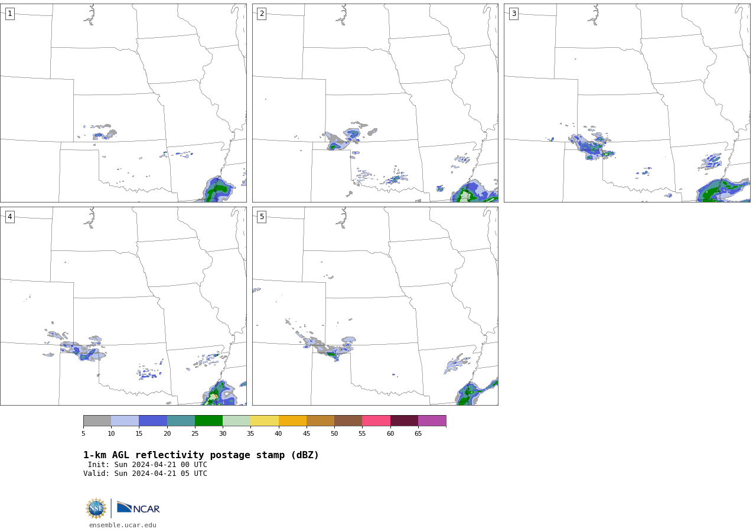Click the '1-km AGL reflectivity postage stamp (dBZ)' title
The image size is (756, 532).
click(201, 455)
